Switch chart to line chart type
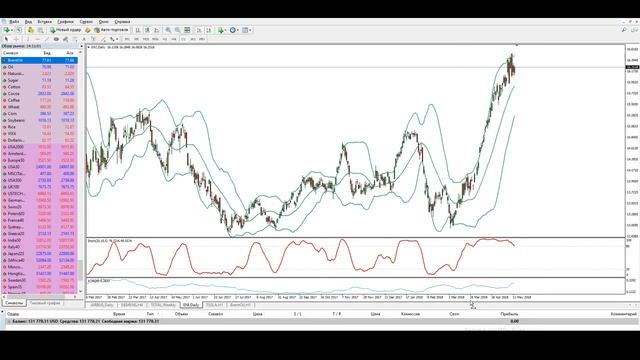The image size is (640, 360). pyautogui.click(x=157, y=30)
